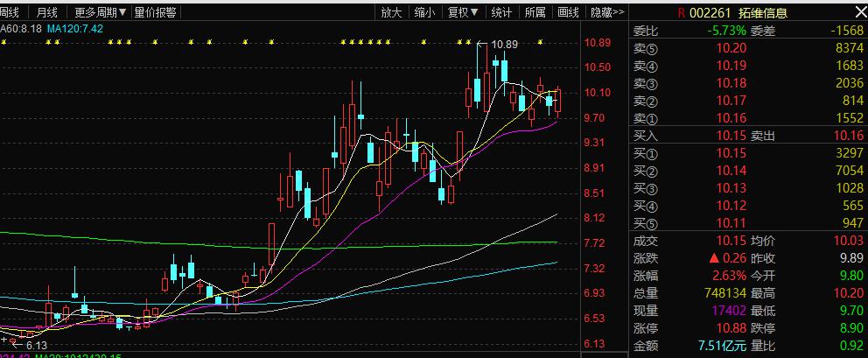This screenshot has width=868, height=358.
Task: Click the 9.31 price axis label
Action: tap(595, 143)
